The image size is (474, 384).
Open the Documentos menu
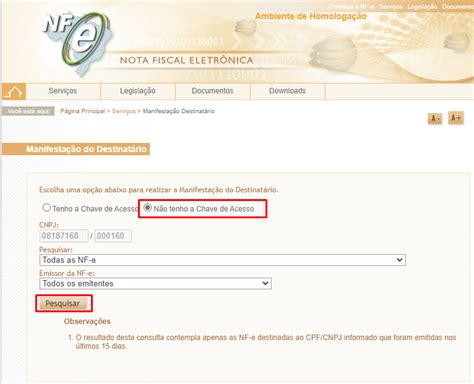click(x=212, y=91)
